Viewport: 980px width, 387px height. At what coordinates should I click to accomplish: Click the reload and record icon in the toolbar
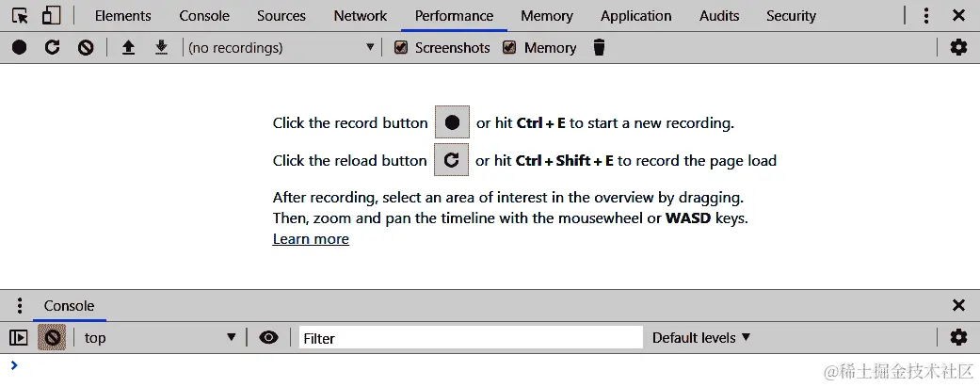pyautogui.click(x=53, y=47)
